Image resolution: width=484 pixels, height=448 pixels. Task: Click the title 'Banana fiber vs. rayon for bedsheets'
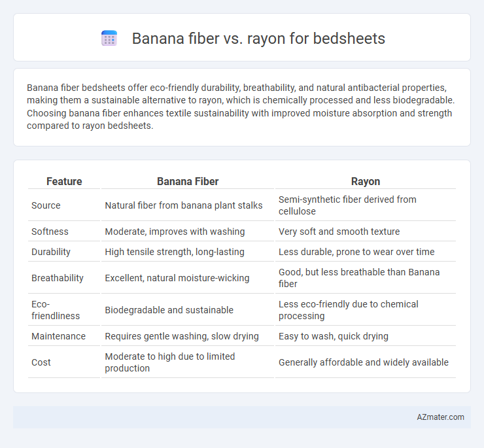click(258, 39)
